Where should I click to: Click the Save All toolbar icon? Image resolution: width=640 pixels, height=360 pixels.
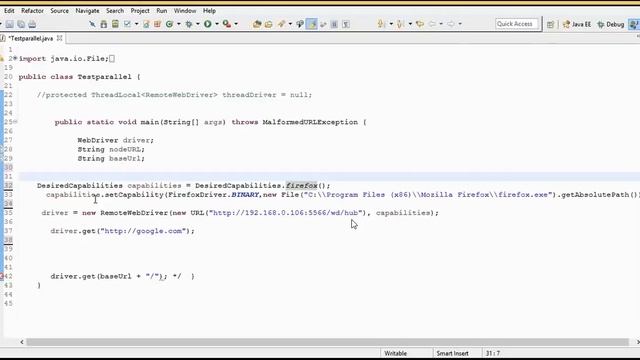click(x=21, y=24)
